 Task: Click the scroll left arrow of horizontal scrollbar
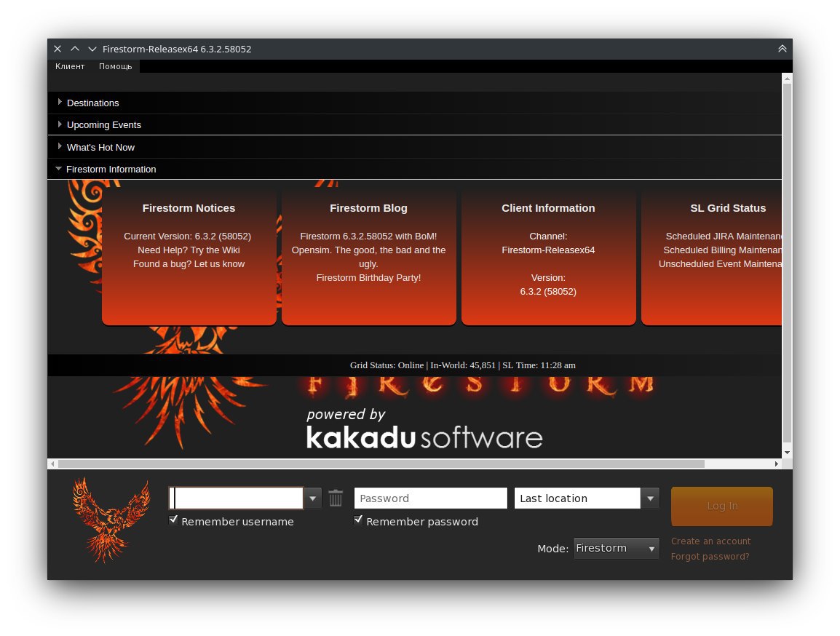[52, 464]
